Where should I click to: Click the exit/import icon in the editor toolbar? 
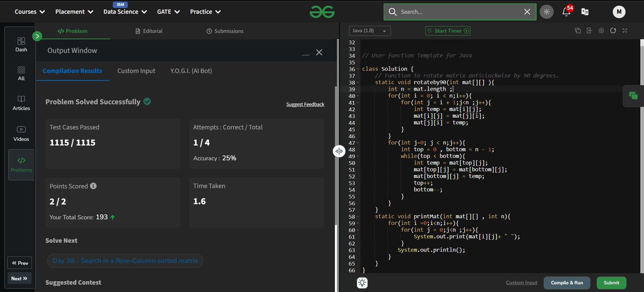(x=589, y=31)
